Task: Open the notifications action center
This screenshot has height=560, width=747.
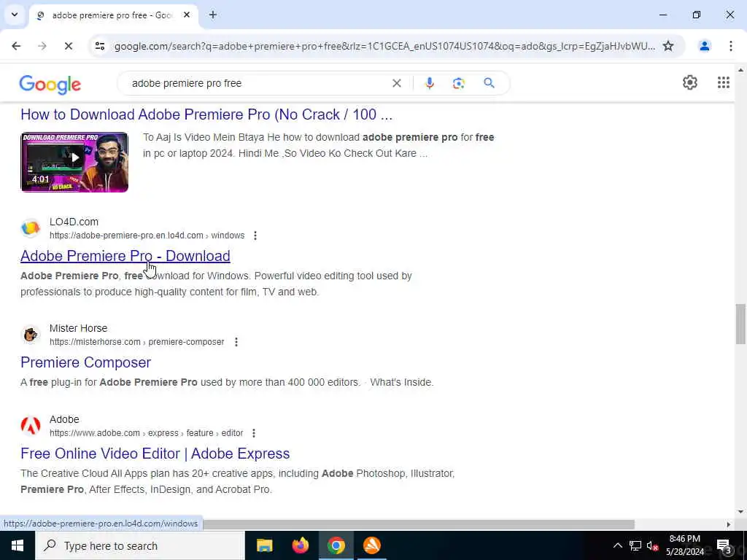Action: click(x=724, y=545)
